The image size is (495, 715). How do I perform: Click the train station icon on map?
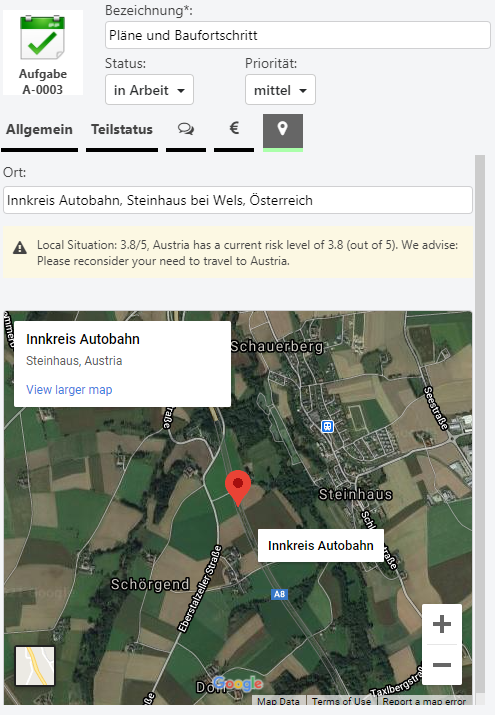tap(327, 426)
